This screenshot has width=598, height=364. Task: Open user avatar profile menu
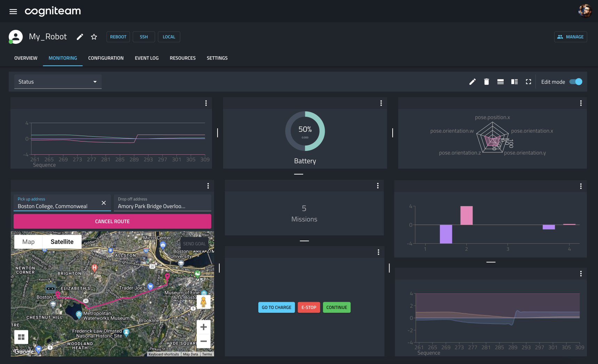(585, 11)
